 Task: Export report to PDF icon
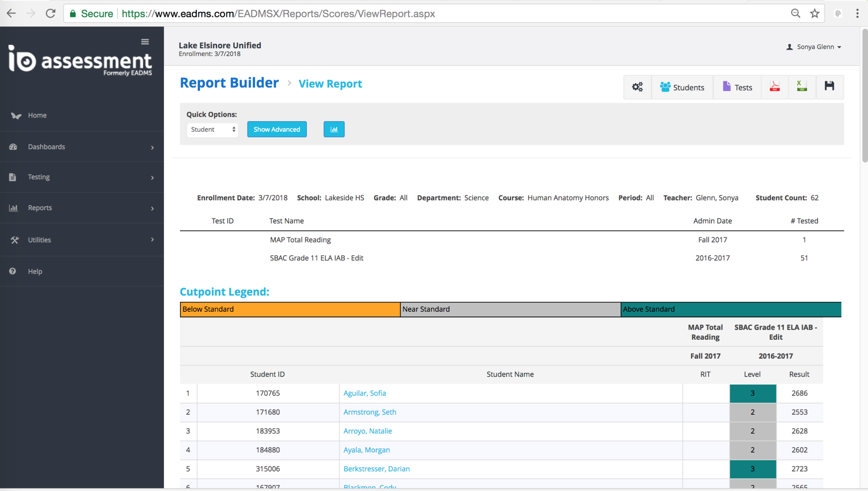click(x=774, y=87)
